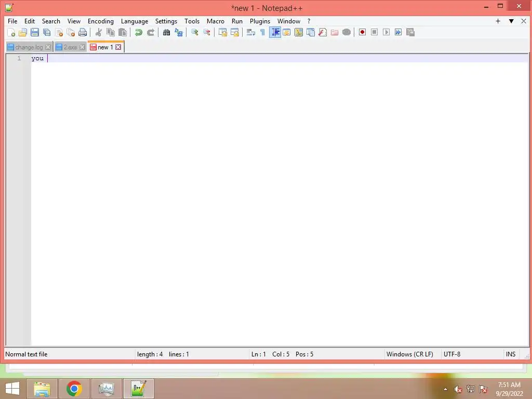The image size is (532, 399).
Task: Close the change.log tab with its X
Action: tap(48, 47)
